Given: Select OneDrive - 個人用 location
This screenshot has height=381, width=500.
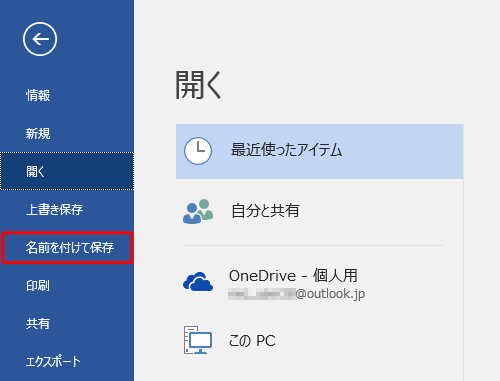Looking at the screenshot, I should pos(293,276).
